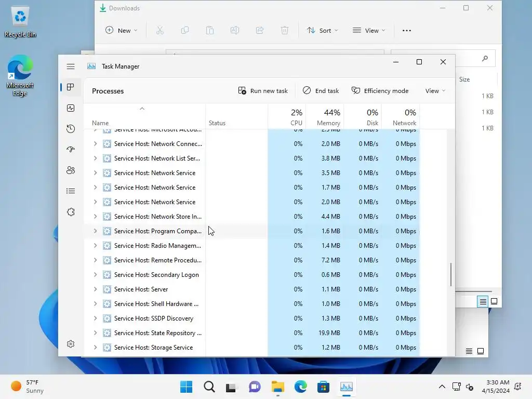Expand Service Host: Radio Managem... row
Image resolution: width=532 pixels, height=399 pixels.
point(96,246)
